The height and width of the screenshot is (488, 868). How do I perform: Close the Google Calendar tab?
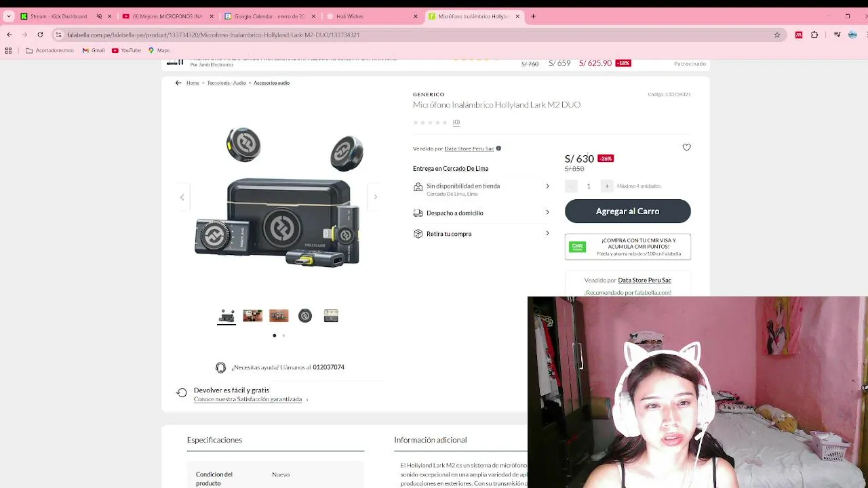point(314,16)
